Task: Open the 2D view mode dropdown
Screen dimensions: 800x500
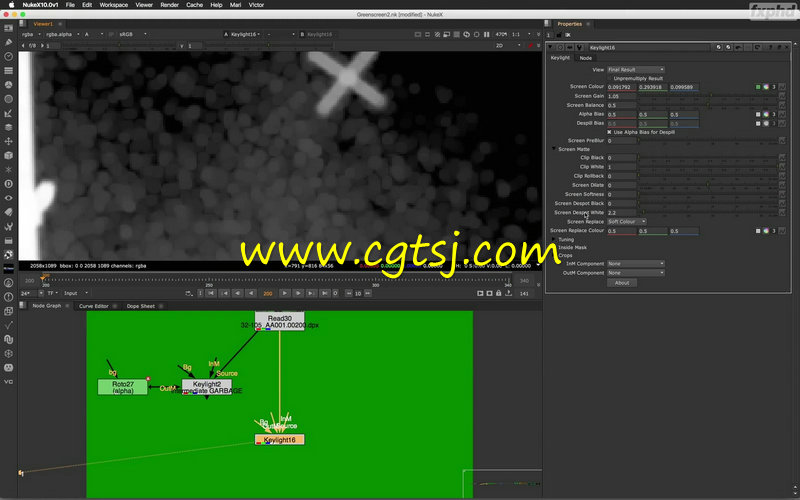Action: pos(508,45)
